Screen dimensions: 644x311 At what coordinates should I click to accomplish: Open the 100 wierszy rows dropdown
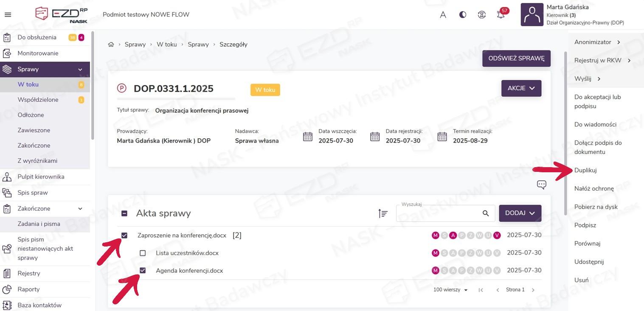(x=450, y=290)
